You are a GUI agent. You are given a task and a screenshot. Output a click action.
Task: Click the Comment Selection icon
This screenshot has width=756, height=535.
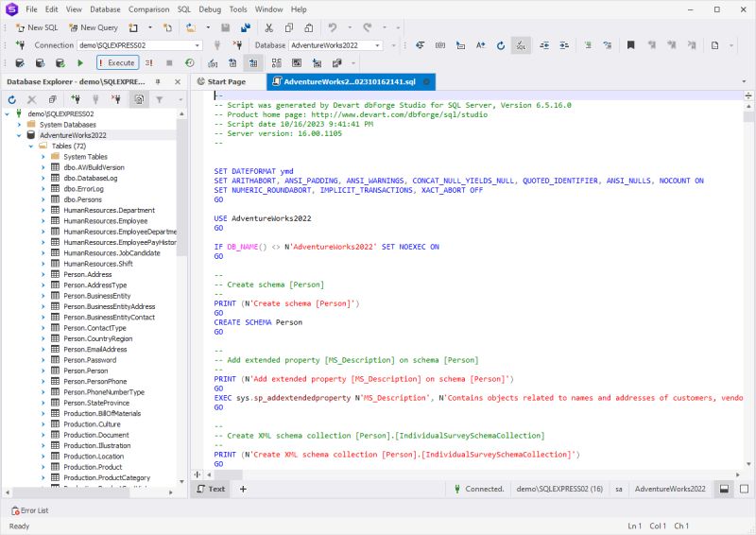588,44
